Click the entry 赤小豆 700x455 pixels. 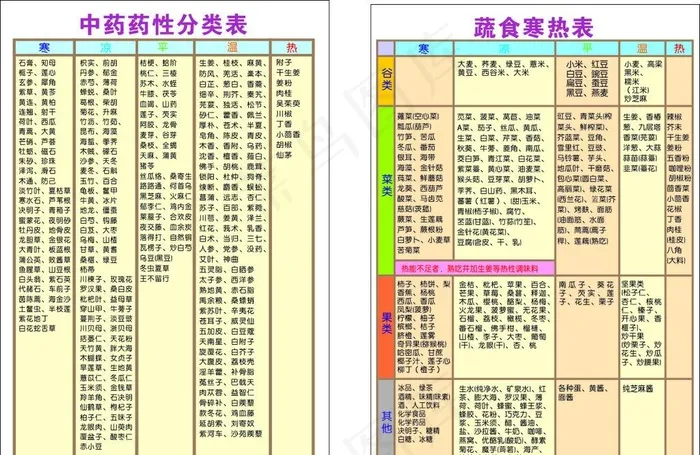(x=91, y=446)
